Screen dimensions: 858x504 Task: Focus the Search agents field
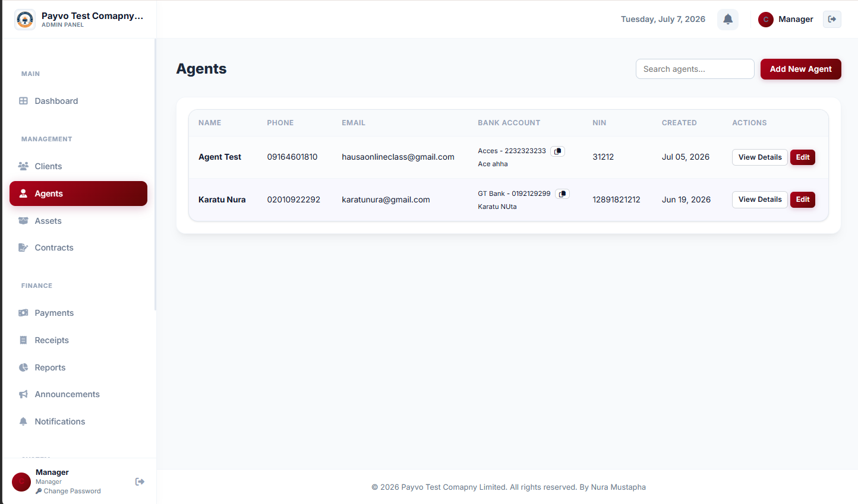pos(695,69)
